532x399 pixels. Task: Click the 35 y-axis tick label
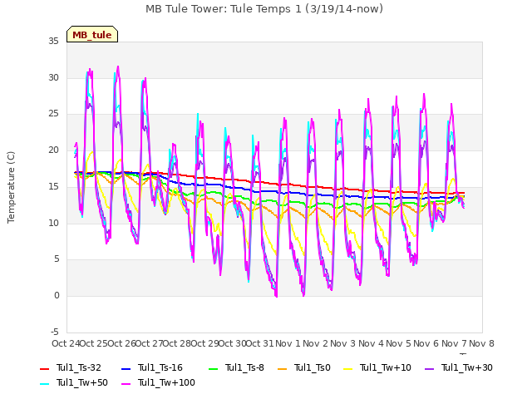click(53, 42)
